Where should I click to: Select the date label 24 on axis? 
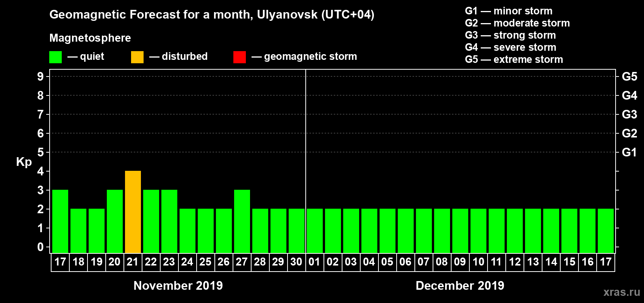[x=187, y=262]
